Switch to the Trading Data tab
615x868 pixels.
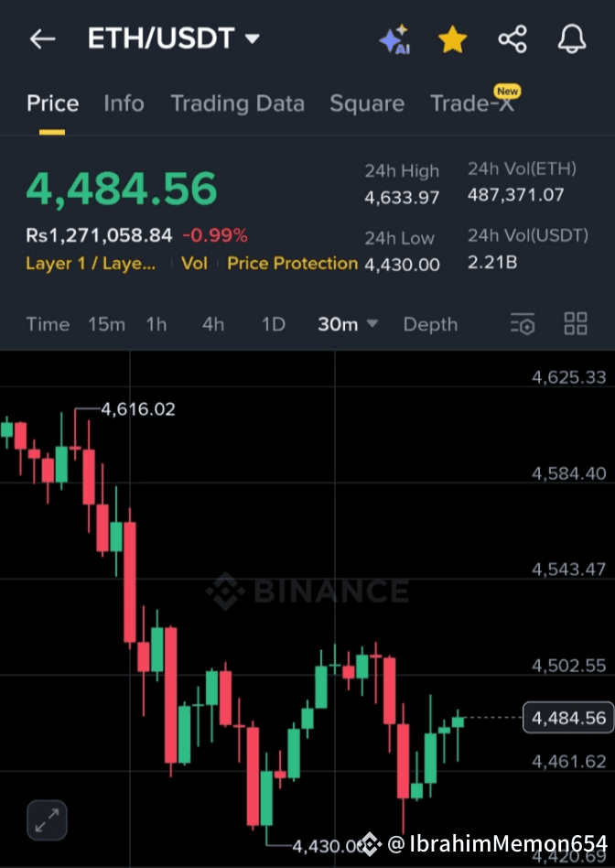(x=237, y=103)
